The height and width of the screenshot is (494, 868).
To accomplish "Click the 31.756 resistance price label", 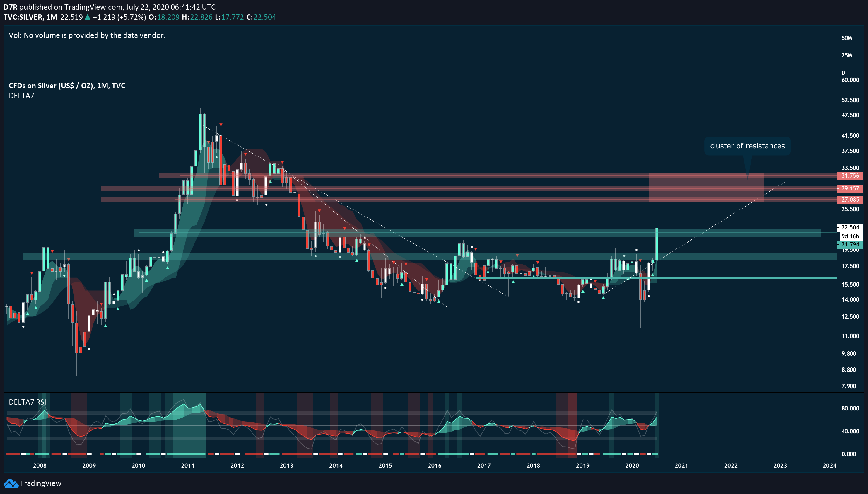I will click(x=850, y=176).
